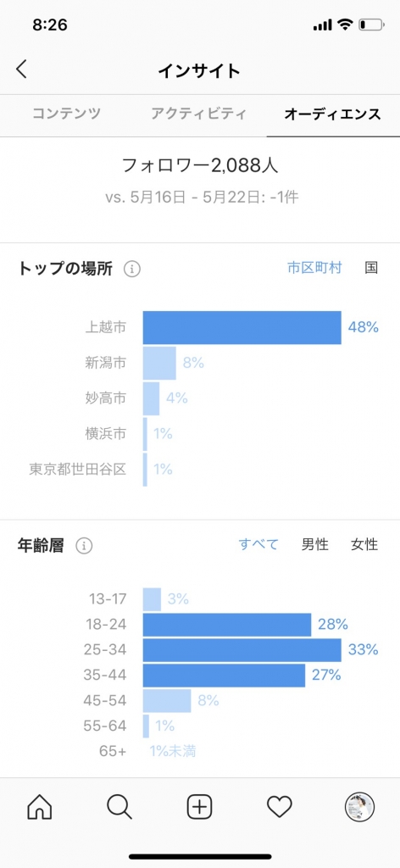Open info icon next to トップの場所
The height and width of the screenshot is (868, 400).
point(132,270)
